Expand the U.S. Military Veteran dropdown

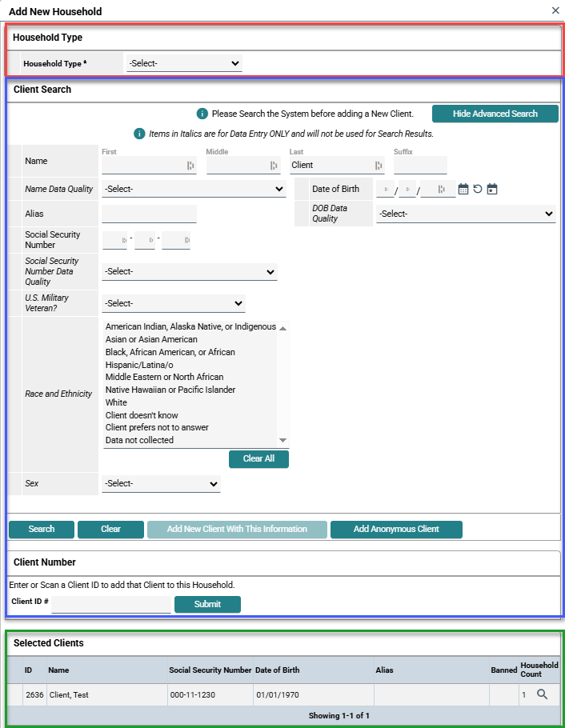pos(173,303)
